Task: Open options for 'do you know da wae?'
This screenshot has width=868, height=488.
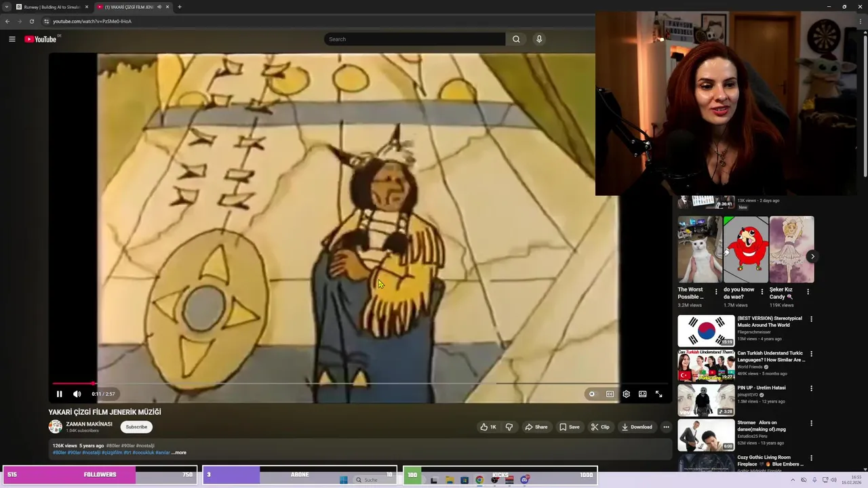Action: tap(762, 292)
